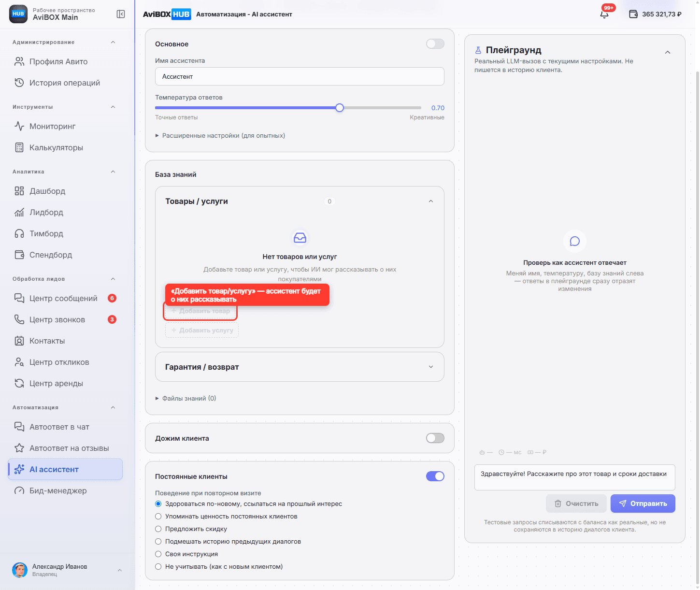
Task: Open Профиля Авито page
Action: click(x=65, y=61)
